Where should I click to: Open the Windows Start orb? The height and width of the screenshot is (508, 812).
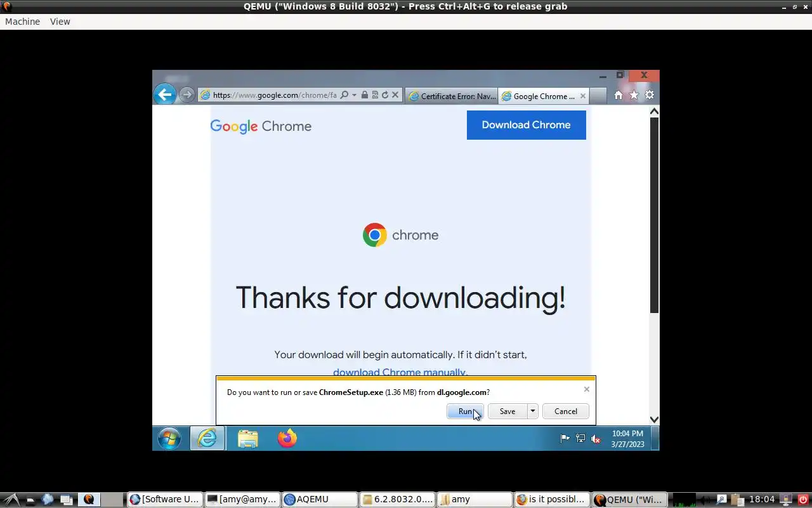pos(169,438)
